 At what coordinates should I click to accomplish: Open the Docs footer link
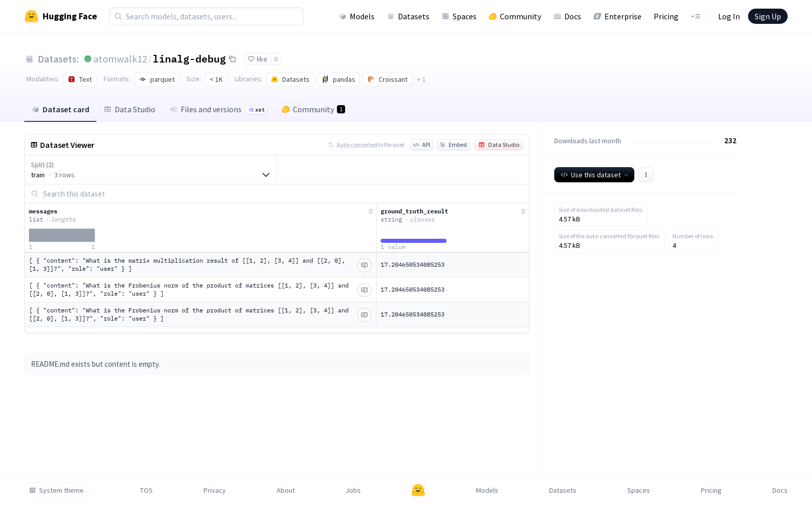click(x=780, y=490)
